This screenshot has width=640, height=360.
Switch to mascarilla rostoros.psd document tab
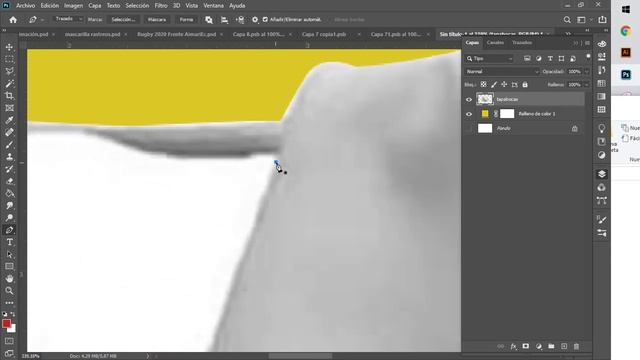(93, 34)
